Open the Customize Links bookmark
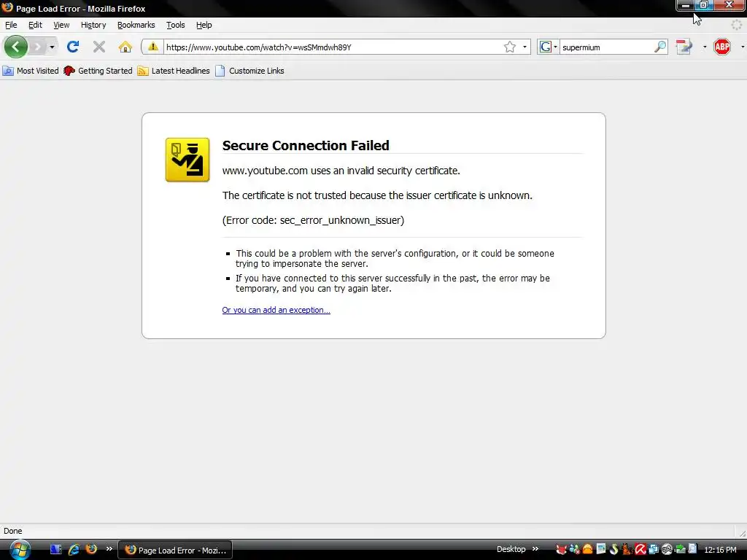 click(x=249, y=71)
